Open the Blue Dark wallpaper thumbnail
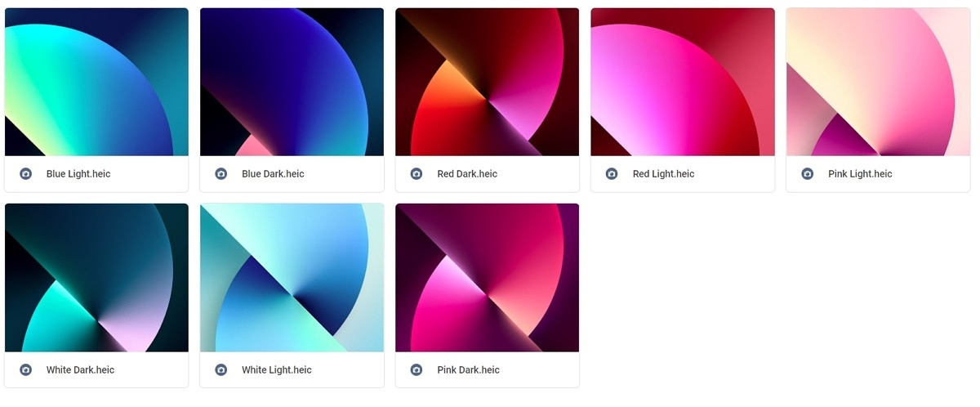980x407 pixels. point(292,82)
